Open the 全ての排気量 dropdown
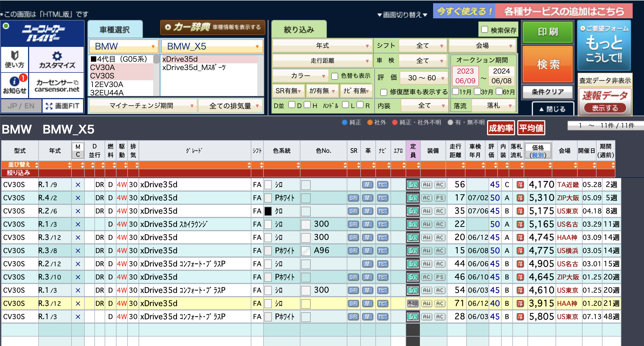The image size is (644, 346). tap(231, 106)
